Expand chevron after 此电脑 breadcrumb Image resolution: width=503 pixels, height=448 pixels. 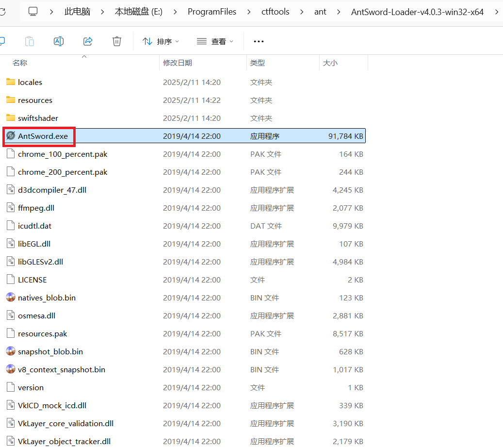(102, 12)
